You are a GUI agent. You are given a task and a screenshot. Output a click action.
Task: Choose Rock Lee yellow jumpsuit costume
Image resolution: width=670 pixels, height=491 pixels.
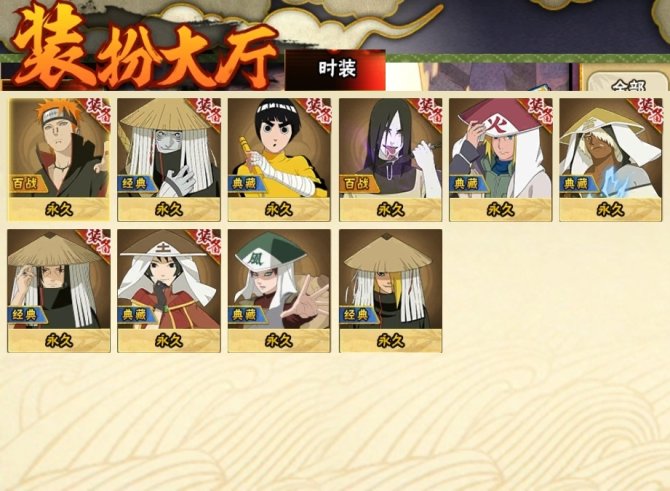279,159
